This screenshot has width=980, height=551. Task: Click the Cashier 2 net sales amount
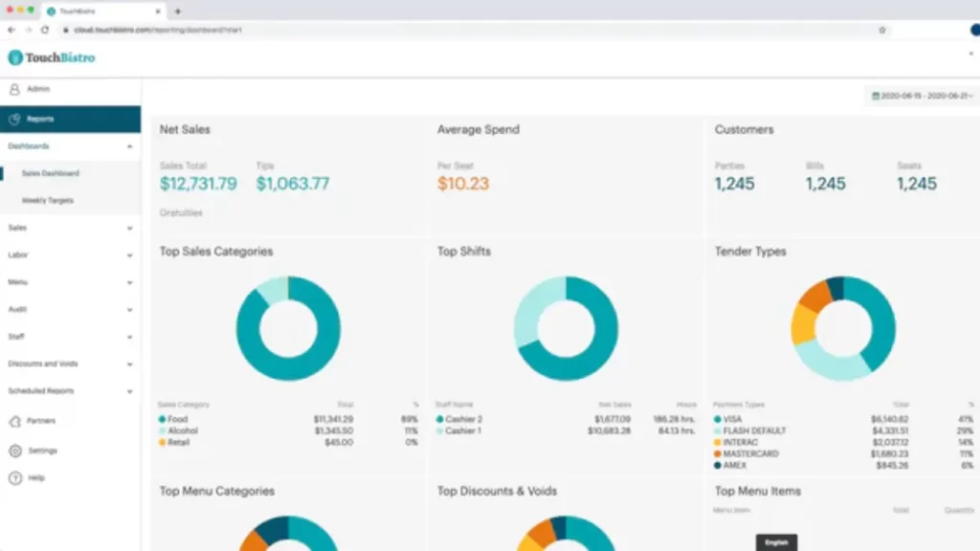612,419
